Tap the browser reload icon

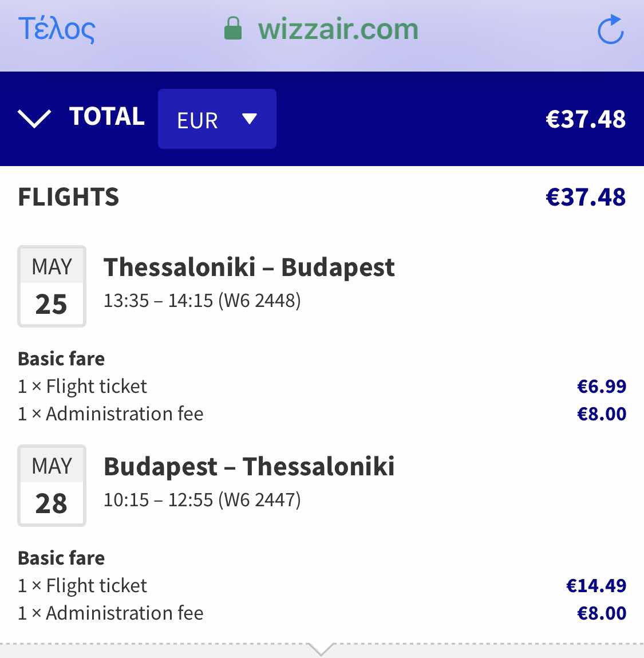pos(610,29)
